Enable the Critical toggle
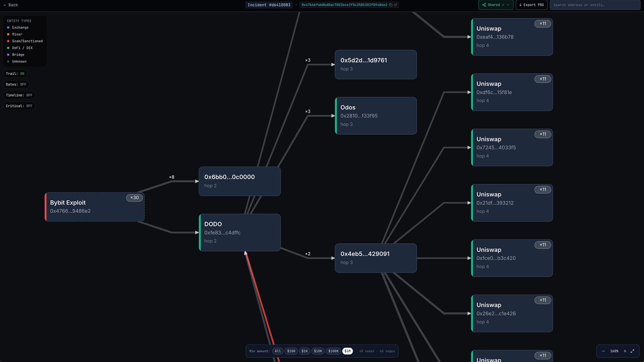This screenshot has height=362, width=644. point(19,106)
